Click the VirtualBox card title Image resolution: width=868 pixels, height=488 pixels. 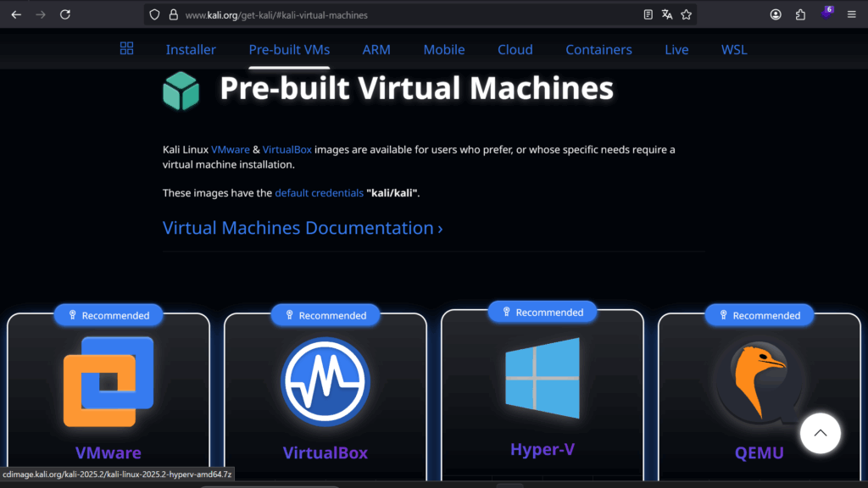(325, 453)
